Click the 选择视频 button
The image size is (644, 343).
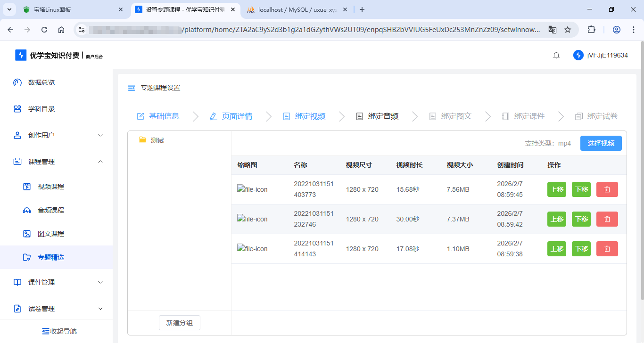[601, 143]
